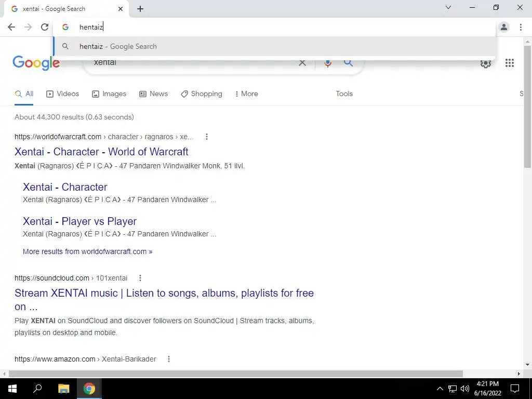Select the hentaiz Google Search suggestion
Screen dimensions: 532x399
coord(274,46)
